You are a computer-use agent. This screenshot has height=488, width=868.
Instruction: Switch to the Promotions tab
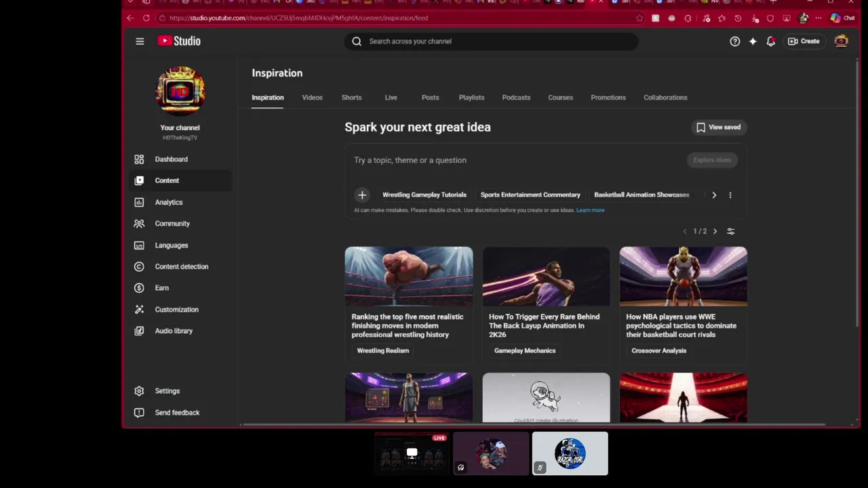608,98
